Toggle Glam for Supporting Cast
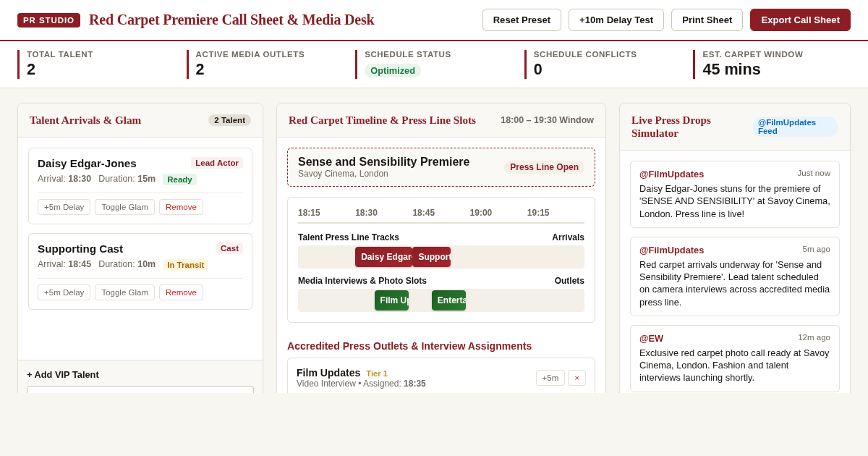 click(124, 292)
